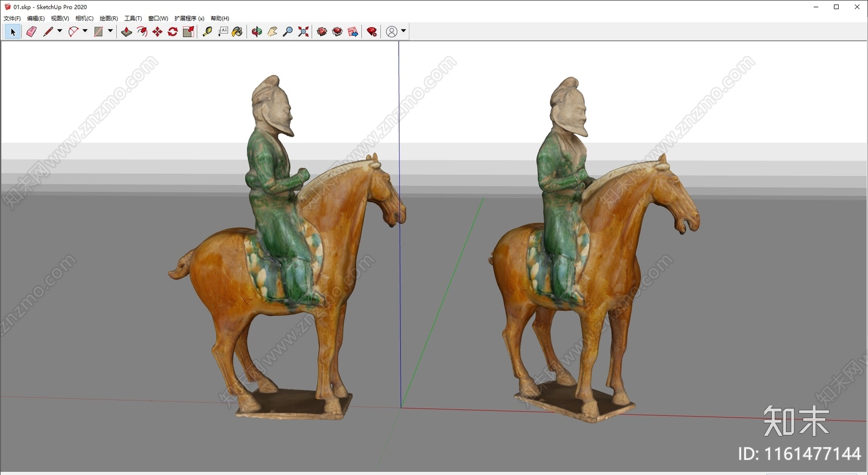Image resolution: width=868 pixels, height=475 pixels.
Task: Select the right horse rider model
Action: [x=594, y=250]
